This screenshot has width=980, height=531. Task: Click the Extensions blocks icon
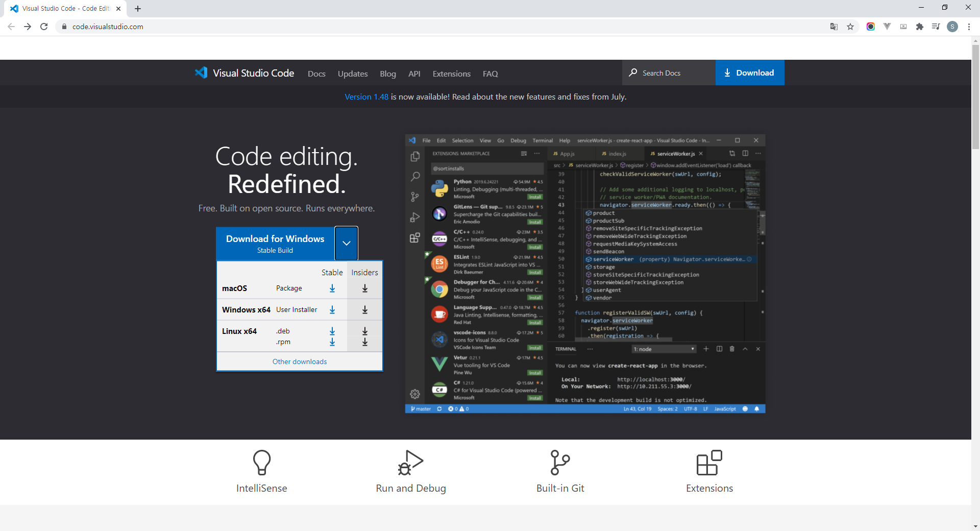point(709,463)
